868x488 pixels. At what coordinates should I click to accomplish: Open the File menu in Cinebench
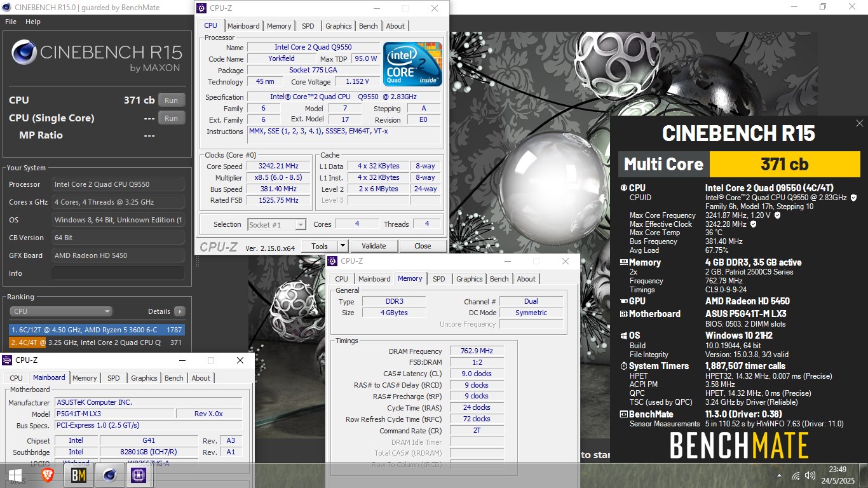11,22
